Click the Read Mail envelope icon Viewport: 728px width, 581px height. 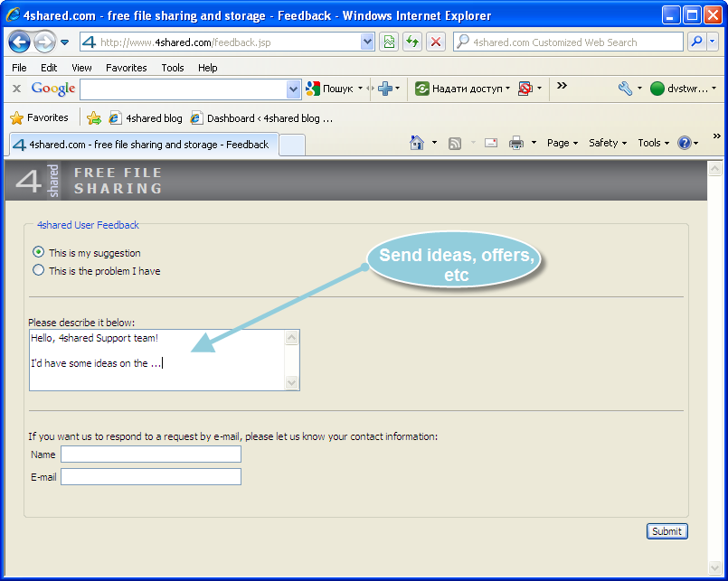coord(491,143)
